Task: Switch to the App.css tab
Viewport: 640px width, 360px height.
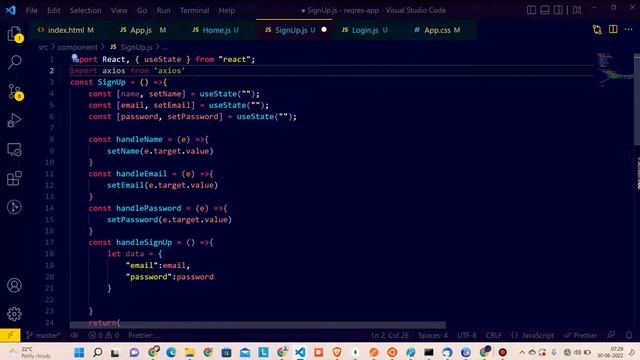Action: pos(438,30)
